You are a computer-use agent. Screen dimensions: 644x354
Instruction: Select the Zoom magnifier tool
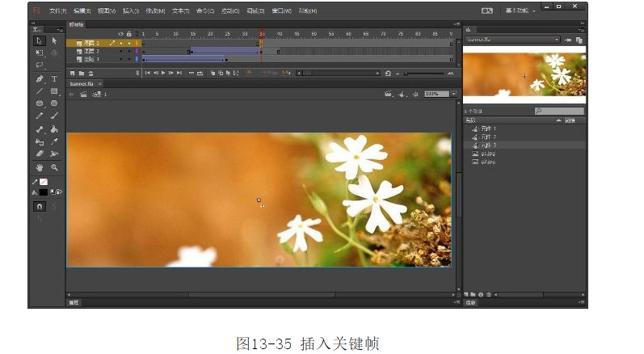[x=54, y=167]
